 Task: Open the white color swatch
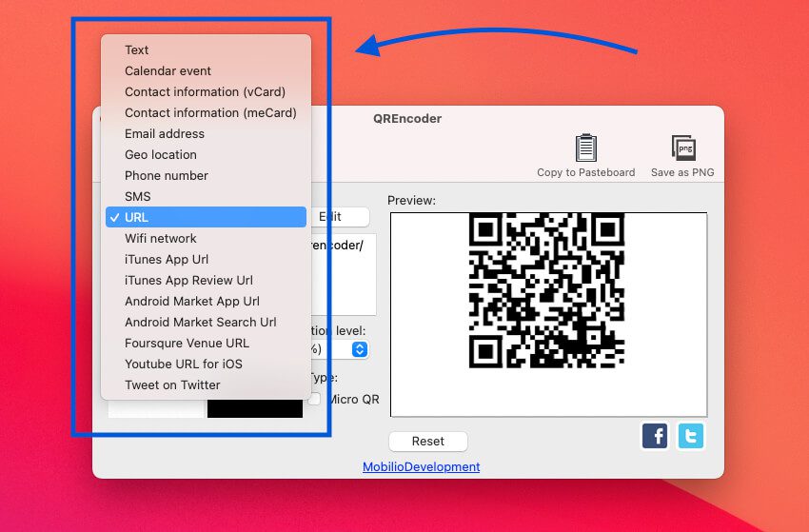pos(156,408)
